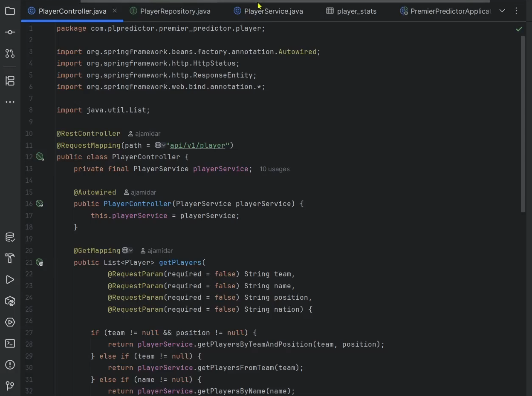Open the Project tool window folder icon

click(x=10, y=11)
